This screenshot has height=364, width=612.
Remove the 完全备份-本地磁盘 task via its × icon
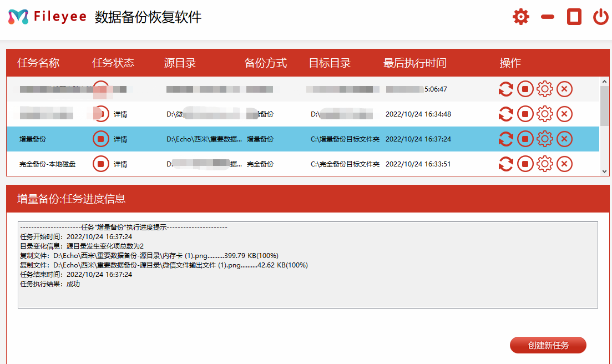click(564, 164)
